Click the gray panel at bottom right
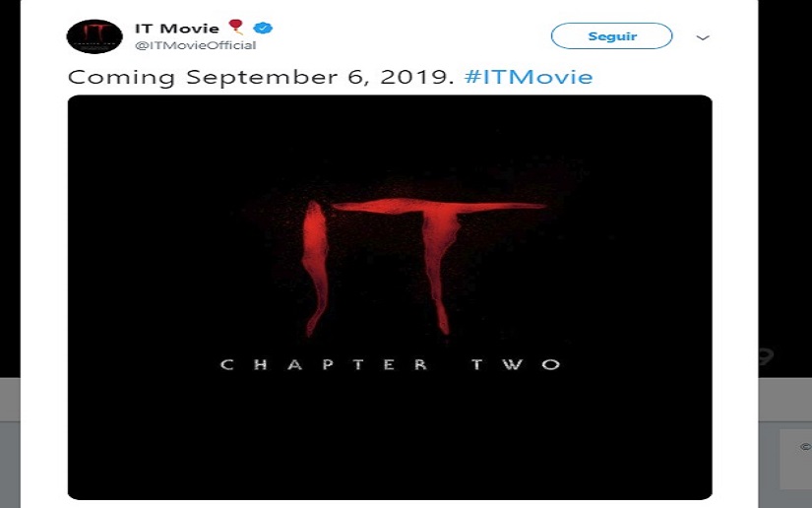Screen dimensions: 812x508 tap(796, 459)
